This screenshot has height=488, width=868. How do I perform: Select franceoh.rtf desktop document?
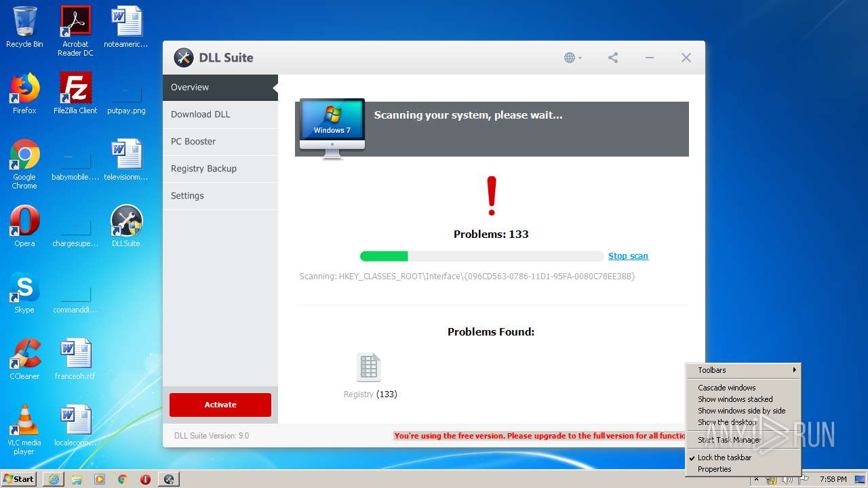[x=75, y=359]
